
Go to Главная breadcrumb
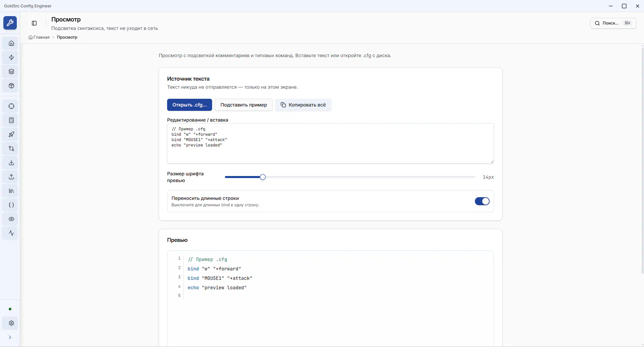click(x=41, y=37)
